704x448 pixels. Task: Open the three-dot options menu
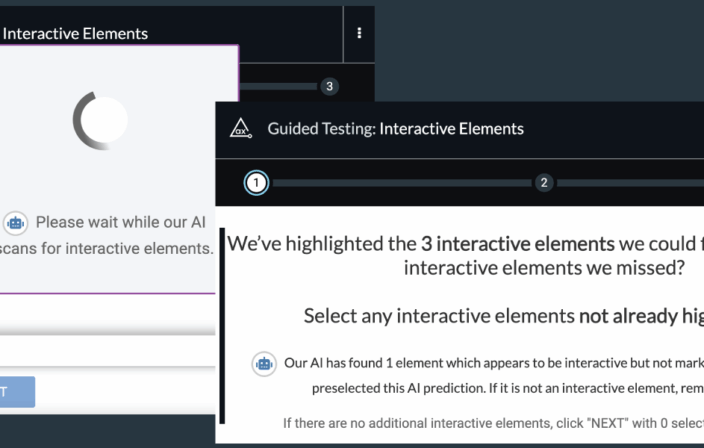point(359,33)
